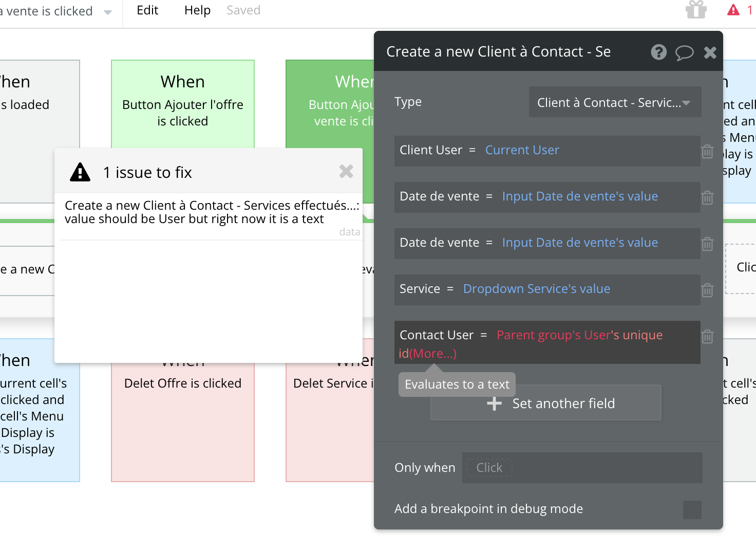Open the Help menu

tap(197, 10)
